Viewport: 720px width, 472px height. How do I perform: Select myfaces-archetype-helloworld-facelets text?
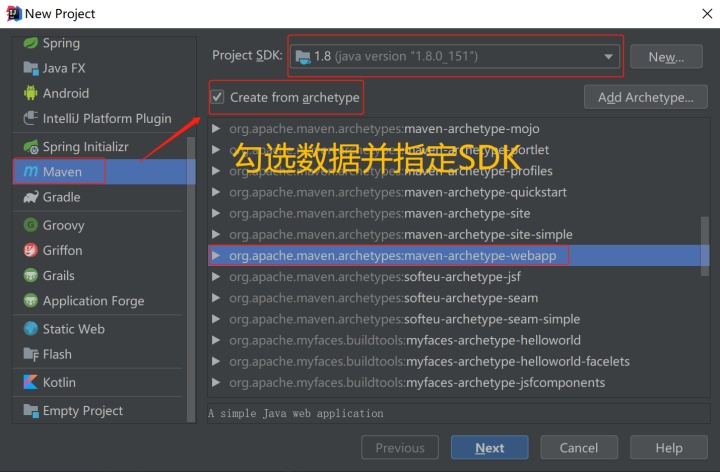click(429, 361)
